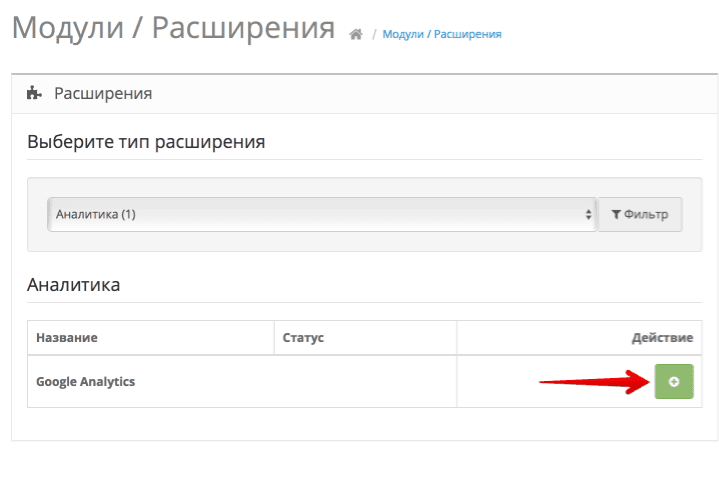Click the Название column header
The height and width of the screenshot is (485, 719).
pos(67,338)
